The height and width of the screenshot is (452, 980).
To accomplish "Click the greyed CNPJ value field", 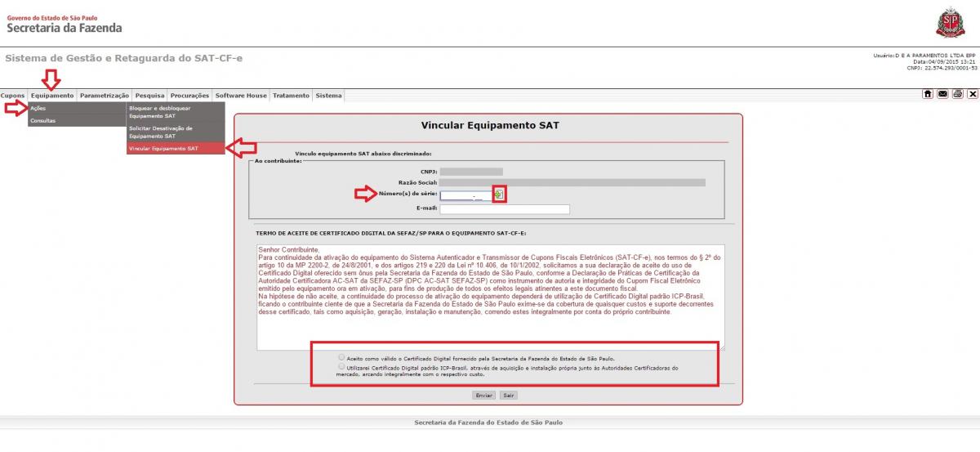I will click(471, 172).
